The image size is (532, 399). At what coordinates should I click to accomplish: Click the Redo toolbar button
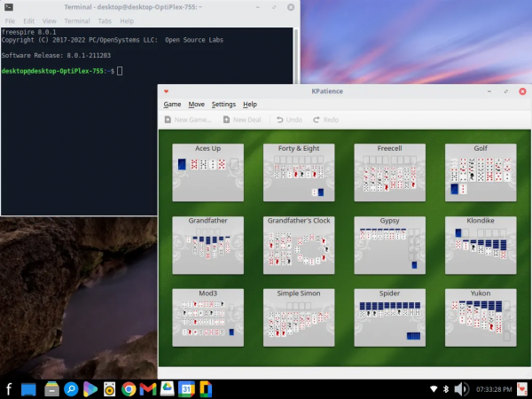[x=325, y=120]
